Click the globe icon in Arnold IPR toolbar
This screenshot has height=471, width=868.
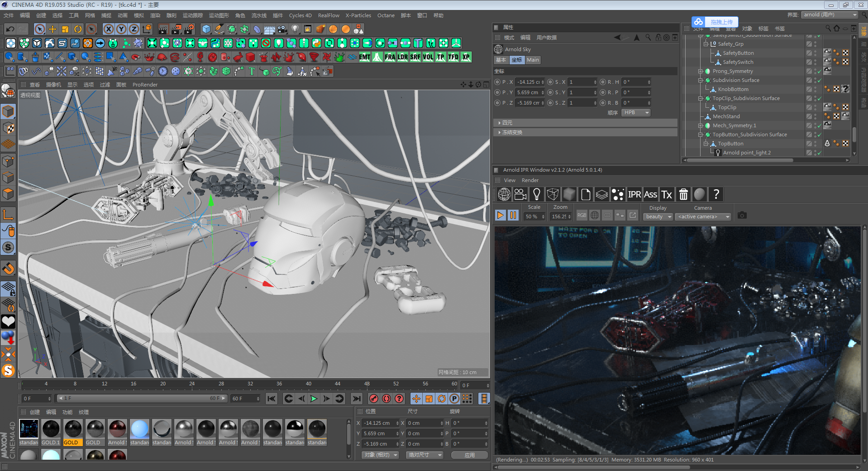pos(504,194)
